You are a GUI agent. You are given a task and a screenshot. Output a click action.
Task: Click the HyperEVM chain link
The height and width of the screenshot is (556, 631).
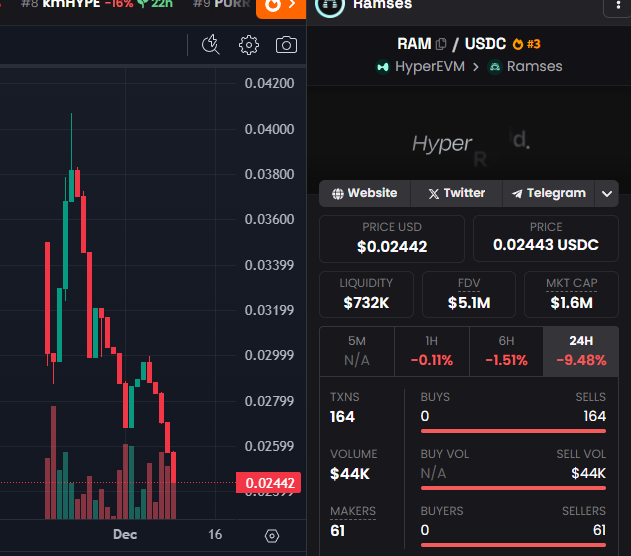(x=430, y=66)
